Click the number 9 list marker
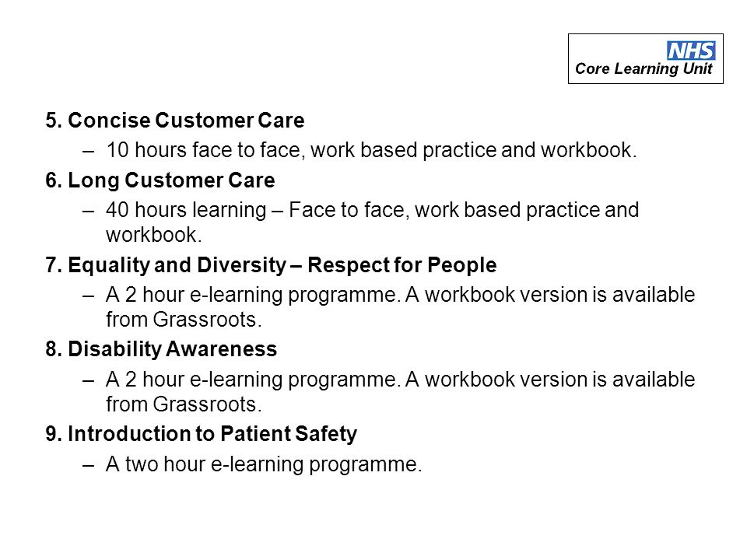The height and width of the screenshot is (560, 747). [54, 434]
